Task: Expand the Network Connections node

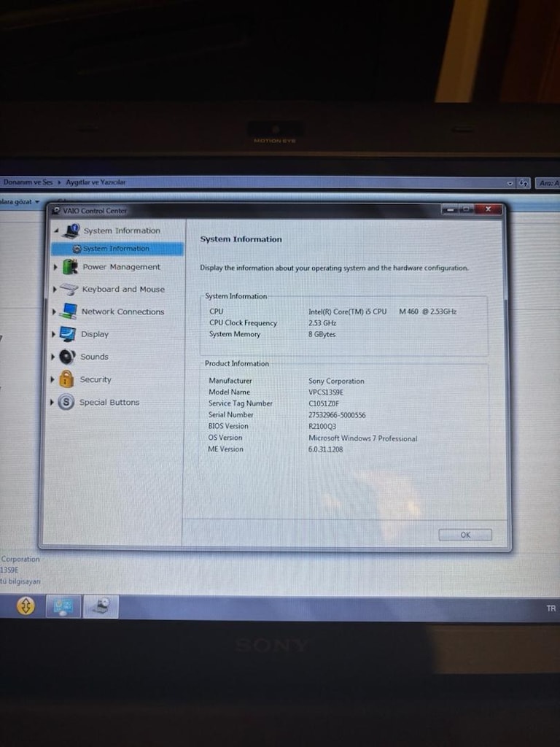Action: (54, 311)
